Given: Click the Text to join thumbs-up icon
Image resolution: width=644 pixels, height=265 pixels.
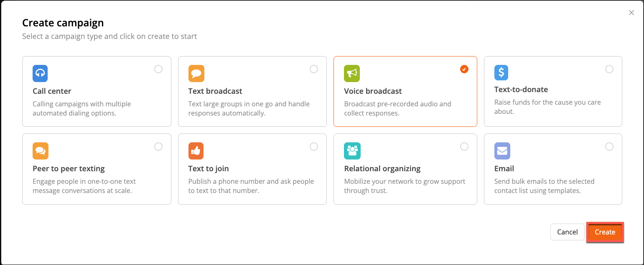Looking at the screenshot, I should click(196, 151).
